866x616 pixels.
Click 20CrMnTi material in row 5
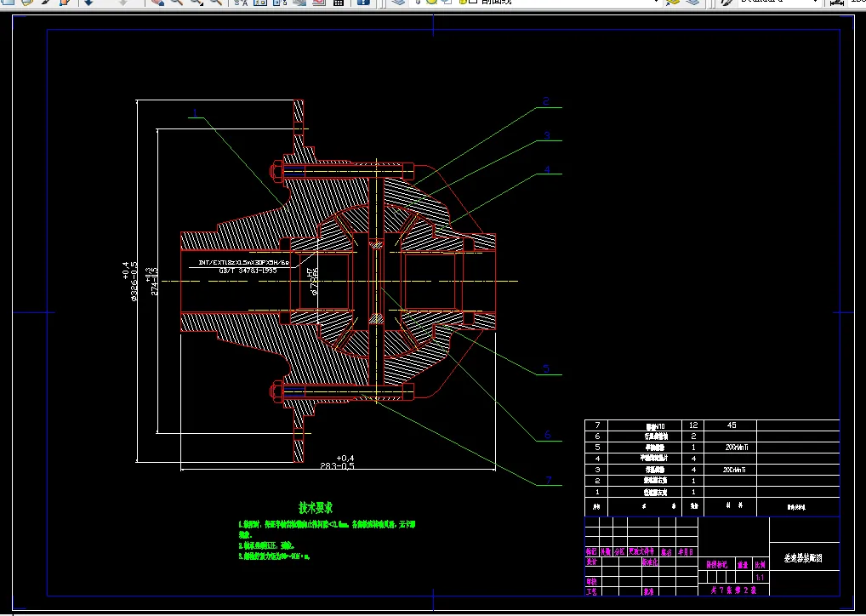[x=736, y=447]
